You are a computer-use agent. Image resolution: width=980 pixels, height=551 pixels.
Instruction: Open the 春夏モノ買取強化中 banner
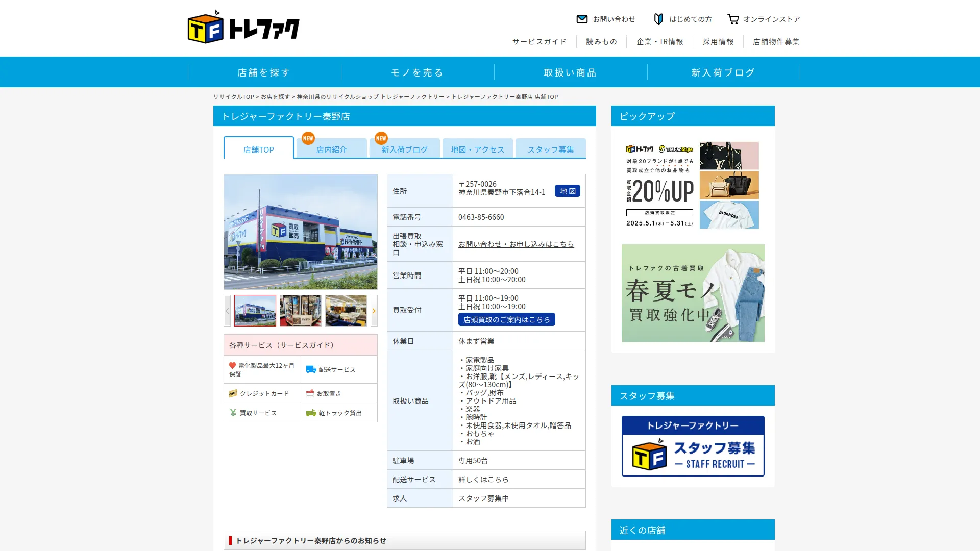(x=693, y=293)
